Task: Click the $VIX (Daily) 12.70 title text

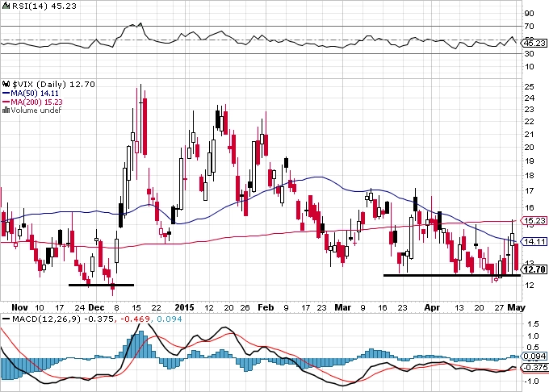Action: click(x=53, y=84)
